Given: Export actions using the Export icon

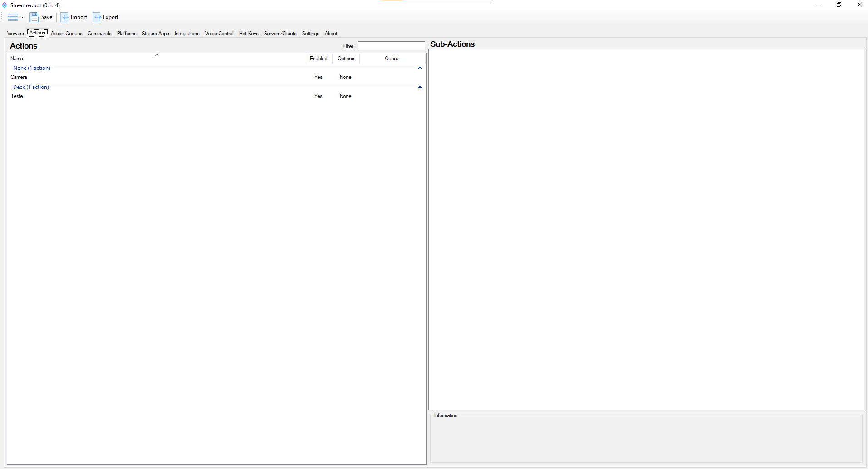Looking at the screenshot, I should [97, 17].
